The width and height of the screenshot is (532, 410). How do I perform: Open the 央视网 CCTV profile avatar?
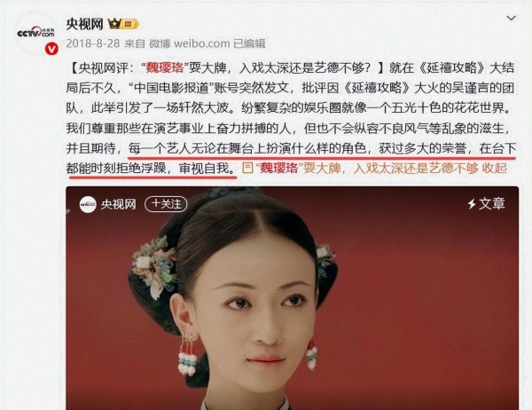tap(36, 34)
